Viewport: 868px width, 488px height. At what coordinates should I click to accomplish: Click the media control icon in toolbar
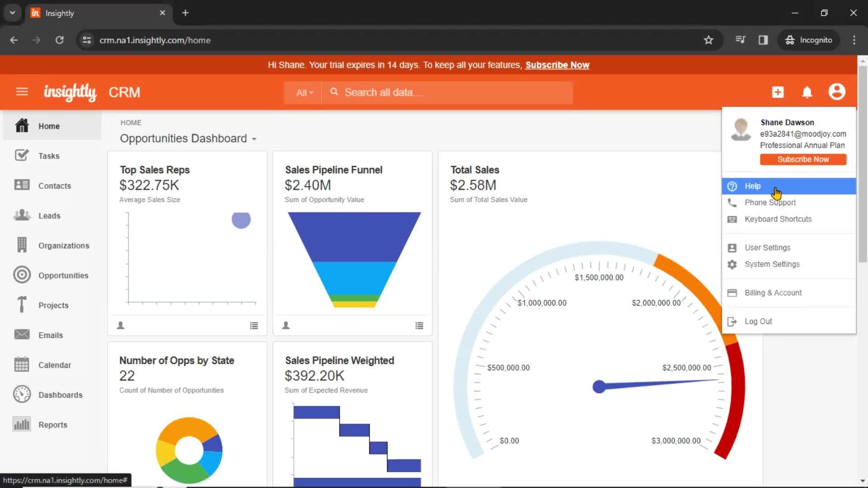click(740, 40)
